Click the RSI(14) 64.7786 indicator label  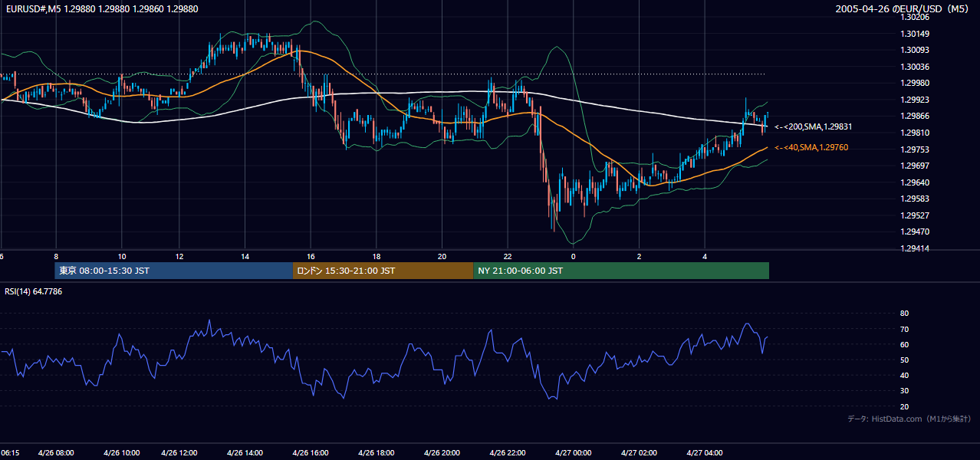pyautogui.click(x=34, y=291)
